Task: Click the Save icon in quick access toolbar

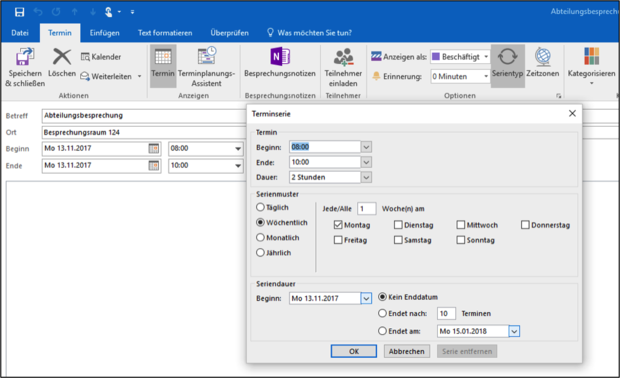Action: point(19,12)
